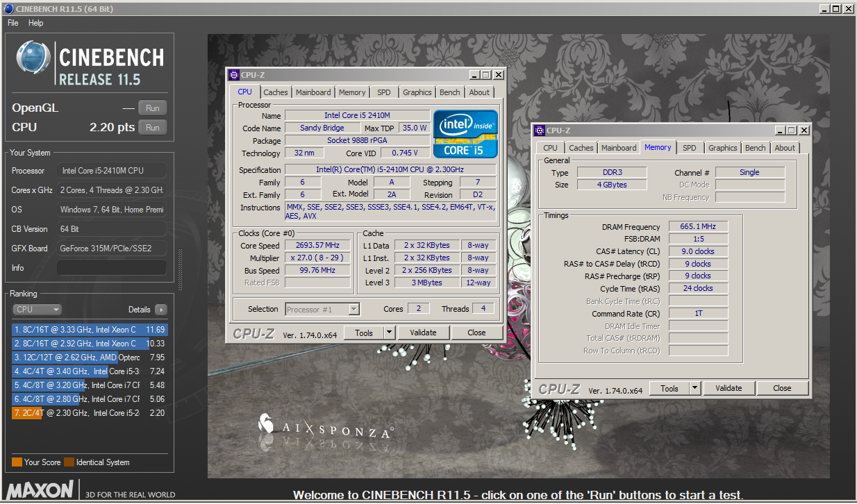857x504 pixels.
Task: Click Close button in Memory window
Action: 782,388
